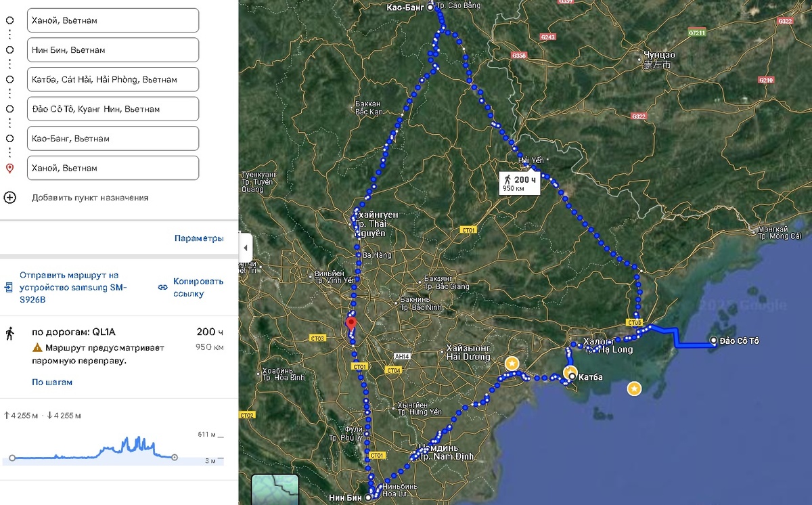The width and height of the screenshot is (812, 505).
Task: Click the Монгкай Móng Cái city label
Action: click(x=779, y=232)
